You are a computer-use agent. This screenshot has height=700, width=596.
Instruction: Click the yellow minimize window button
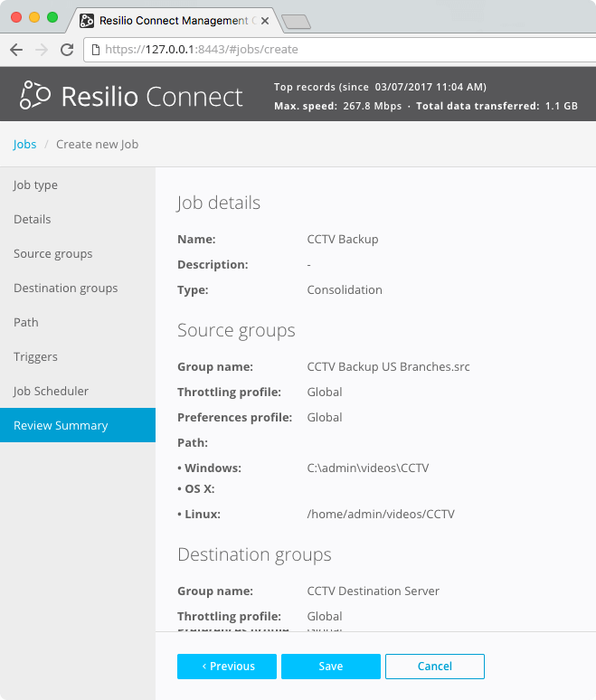pos(34,17)
